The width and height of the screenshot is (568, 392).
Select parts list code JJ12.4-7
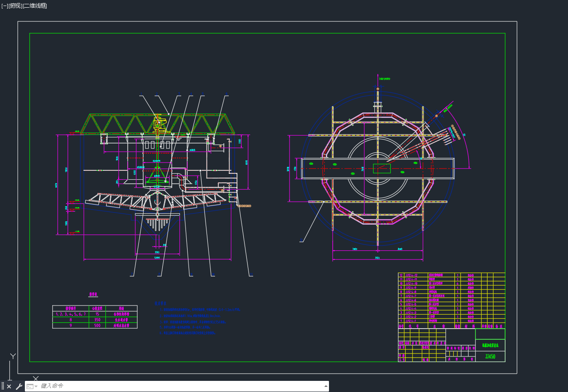click(x=410, y=296)
